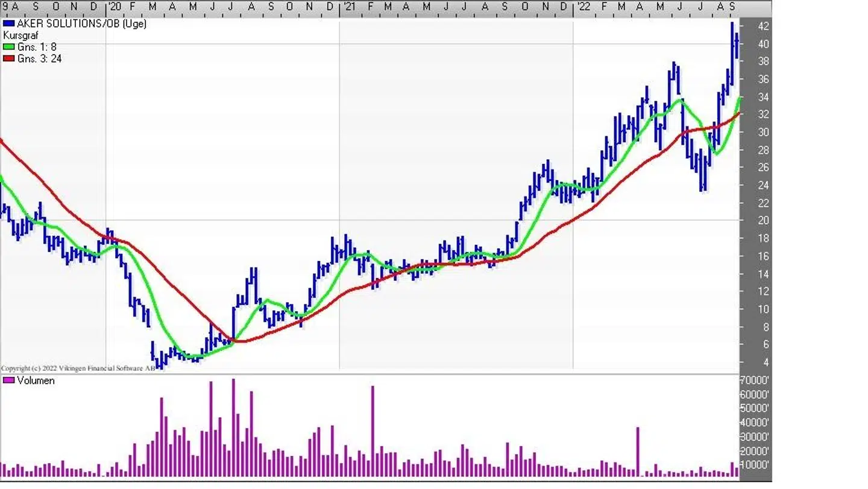Select the Gns. 3: 24 moving average label

[39, 59]
